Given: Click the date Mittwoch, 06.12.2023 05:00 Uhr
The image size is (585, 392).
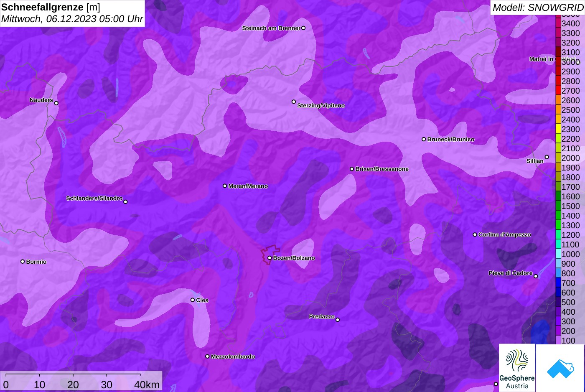Looking at the screenshot, I should pos(72,19).
